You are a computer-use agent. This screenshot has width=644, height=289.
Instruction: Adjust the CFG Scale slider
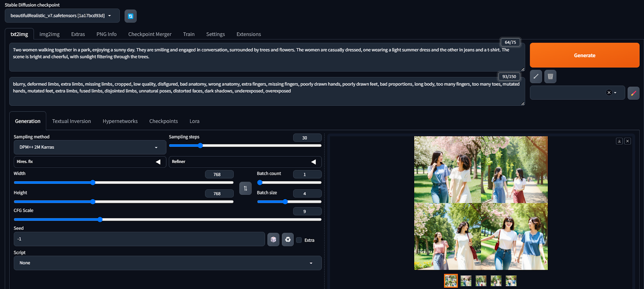click(167, 220)
